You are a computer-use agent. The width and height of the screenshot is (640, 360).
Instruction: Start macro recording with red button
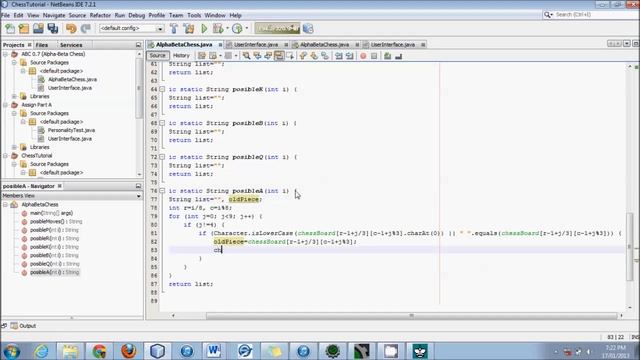363,56
